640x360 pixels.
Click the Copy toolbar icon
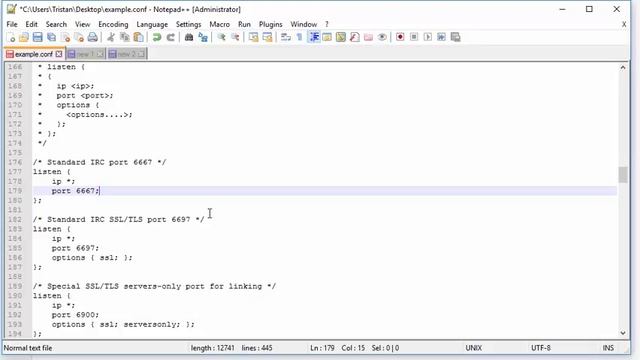[124, 38]
